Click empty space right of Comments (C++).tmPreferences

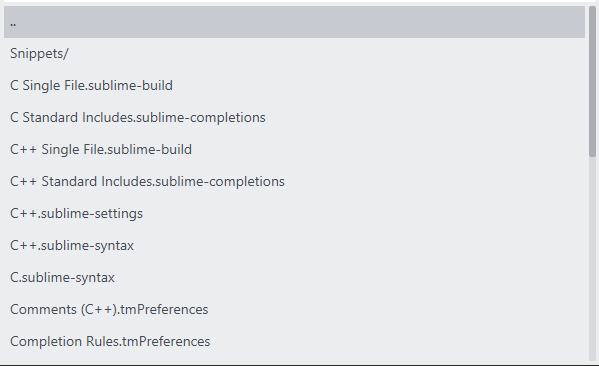click(x=397, y=309)
